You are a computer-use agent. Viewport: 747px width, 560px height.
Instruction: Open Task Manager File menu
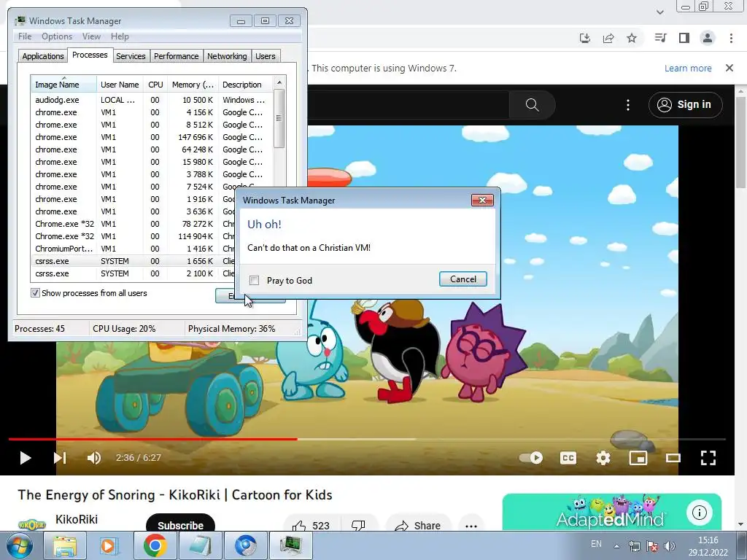click(x=25, y=36)
